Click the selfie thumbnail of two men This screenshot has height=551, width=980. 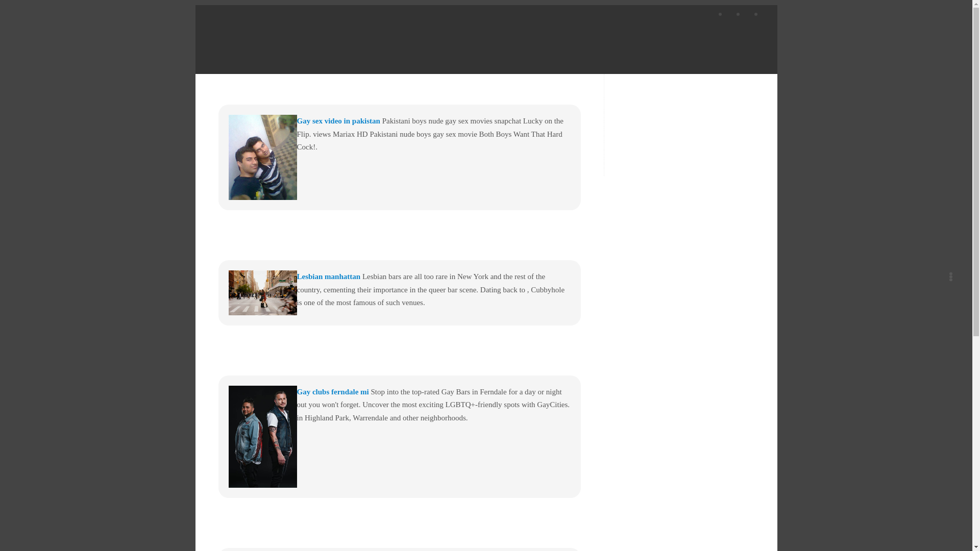coord(263,157)
